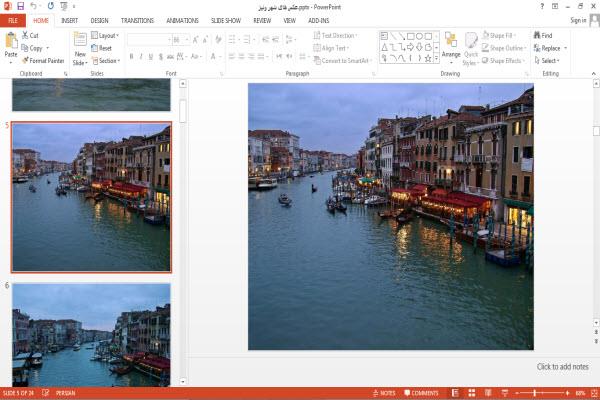Viewport: 600px width, 400px height.
Task: Switch to the REVIEW tab
Action: pos(262,21)
